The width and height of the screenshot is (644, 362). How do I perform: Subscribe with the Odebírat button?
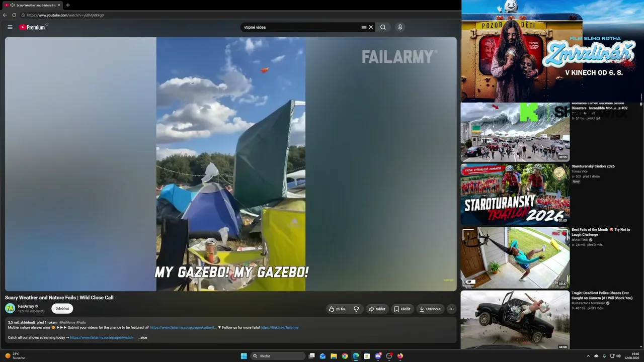(62, 309)
